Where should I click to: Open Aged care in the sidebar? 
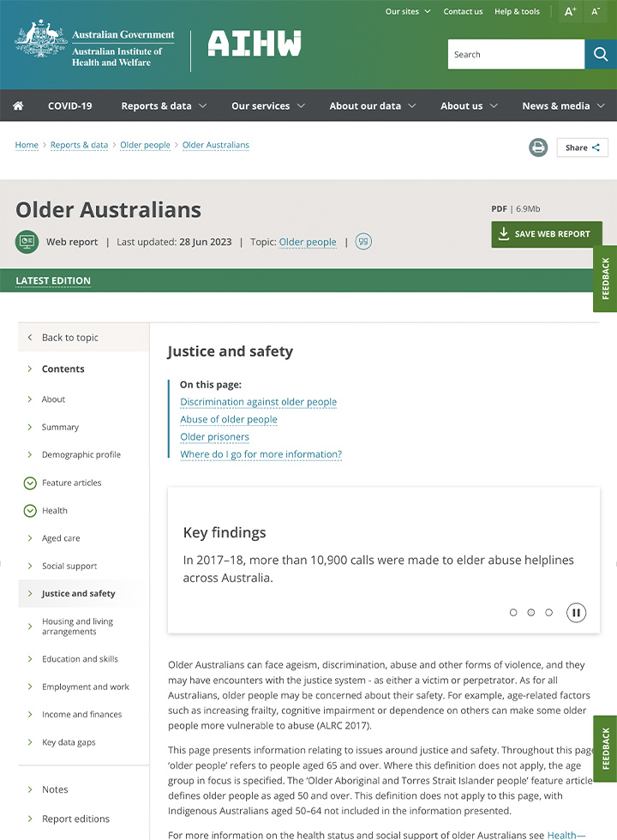click(x=61, y=538)
